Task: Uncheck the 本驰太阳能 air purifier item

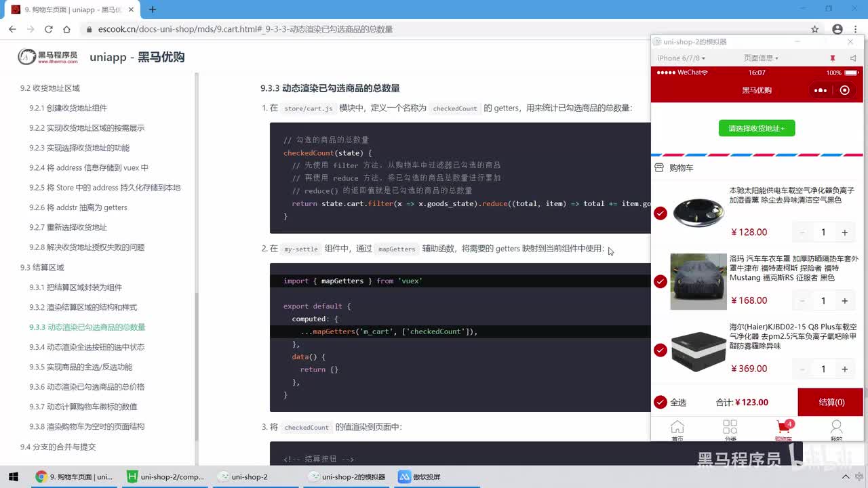Action: [x=660, y=213]
